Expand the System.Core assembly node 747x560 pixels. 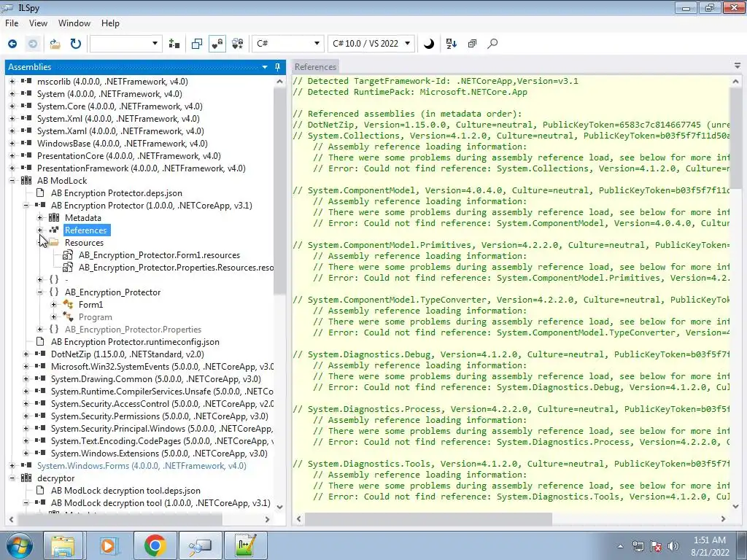tap(12, 106)
